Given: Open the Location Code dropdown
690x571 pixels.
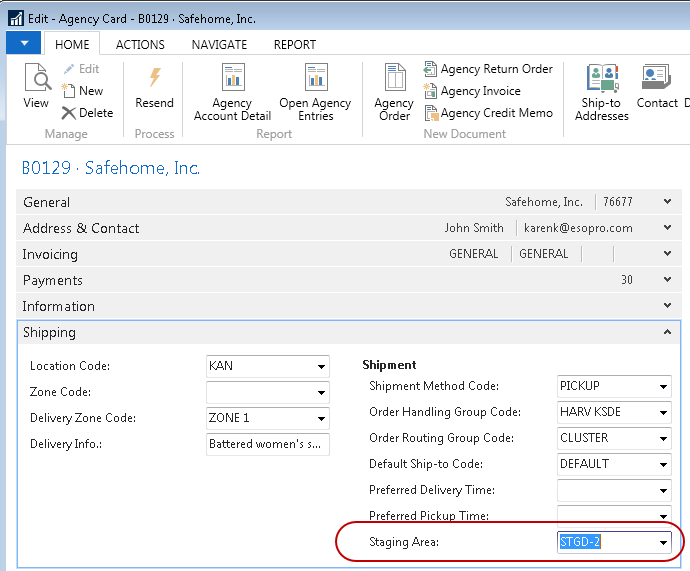Looking at the screenshot, I should [320, 366].
